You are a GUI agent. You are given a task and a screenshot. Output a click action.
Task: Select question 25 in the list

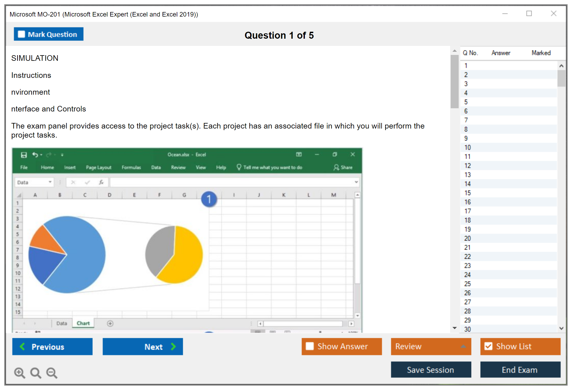coord(467,284)
